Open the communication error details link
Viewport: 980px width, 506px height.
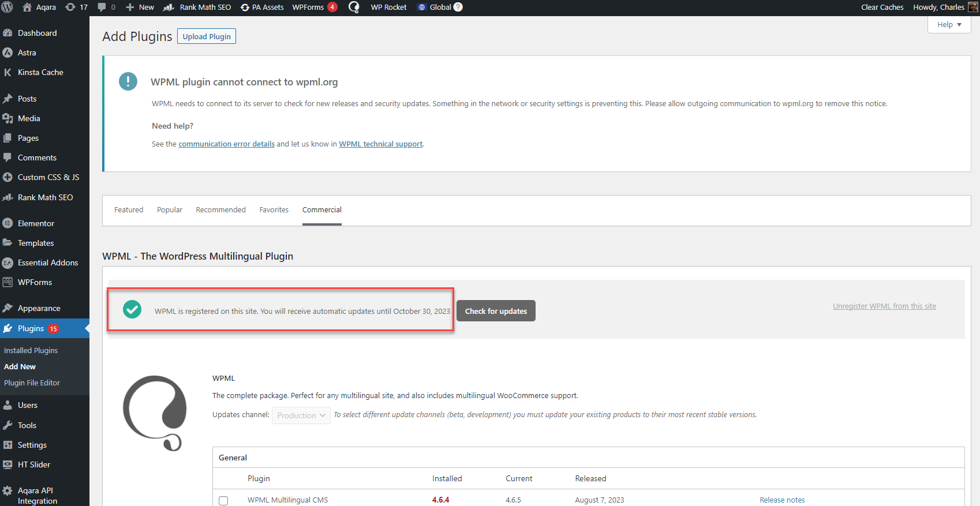coord(226,144)
